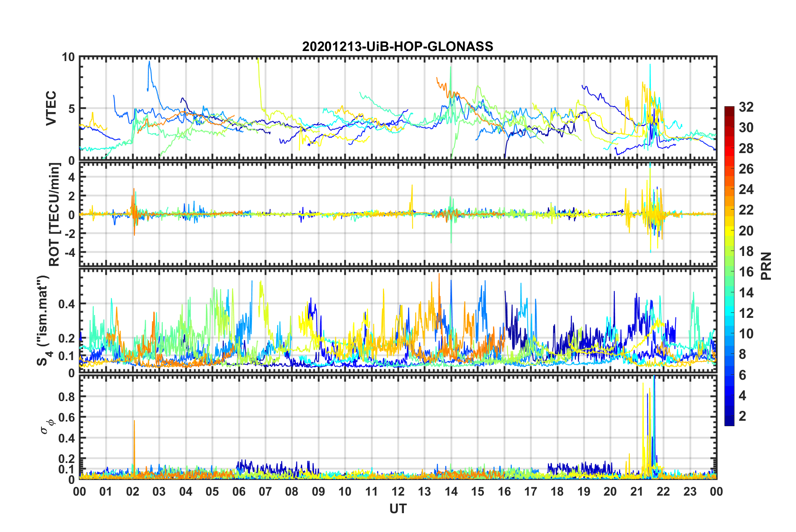Image resolution: width=796 pixels, height=532 pixels.
Task: Click the PRN colorbar label
Action: (766, 266)
